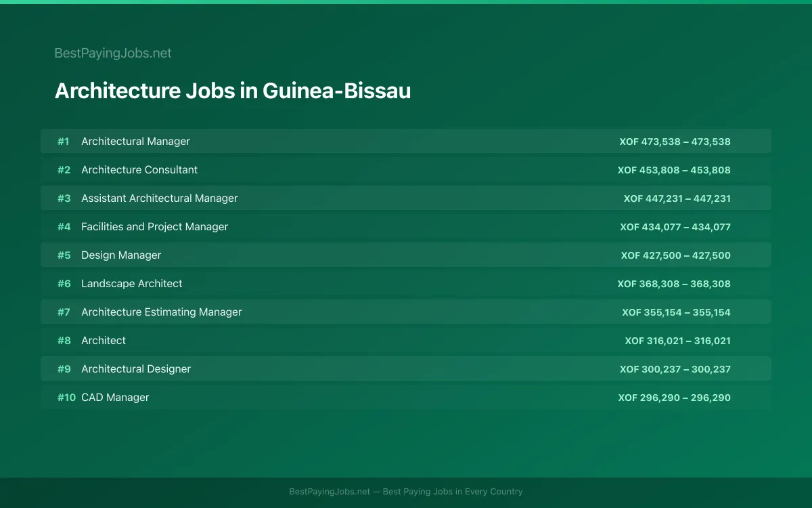Click Facilities and Project Manager

tap(154, 226)
